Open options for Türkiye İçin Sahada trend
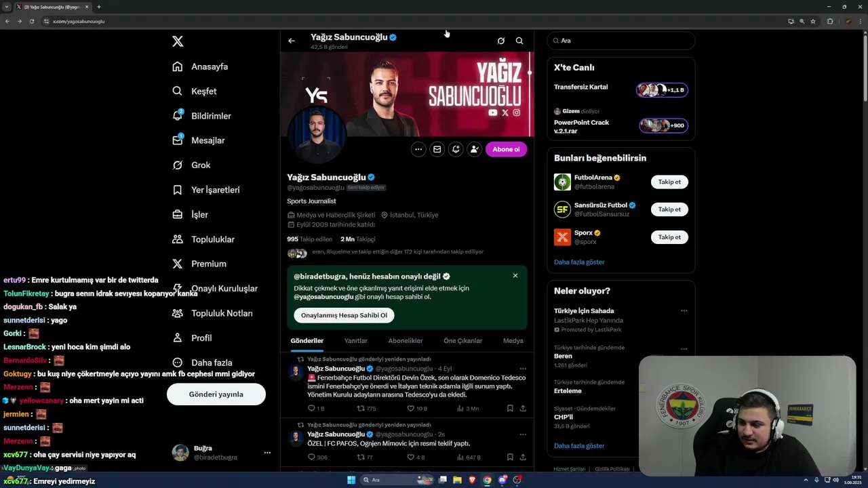The image size is (868, 488). 684,311
